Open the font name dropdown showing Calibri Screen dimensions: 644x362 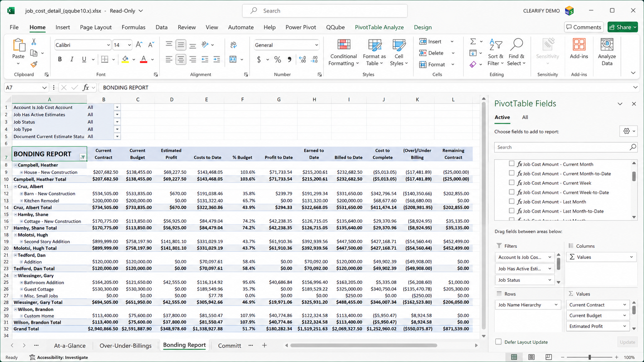pos(108,45)
